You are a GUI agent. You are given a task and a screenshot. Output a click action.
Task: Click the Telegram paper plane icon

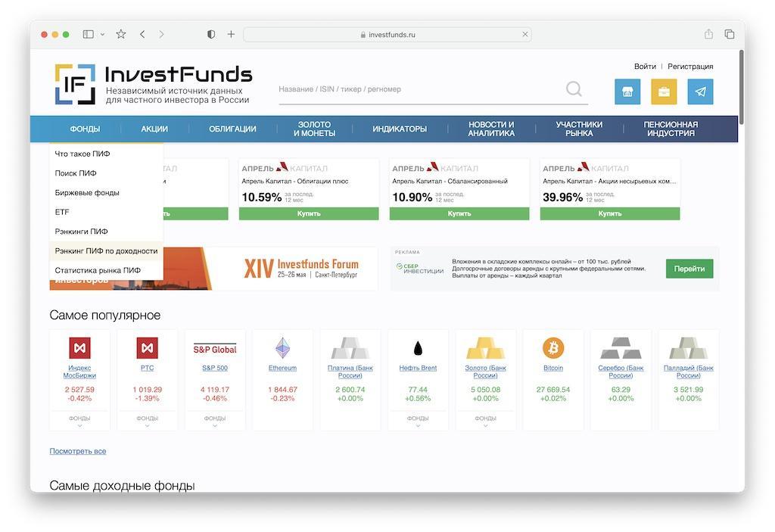[700, 92]
